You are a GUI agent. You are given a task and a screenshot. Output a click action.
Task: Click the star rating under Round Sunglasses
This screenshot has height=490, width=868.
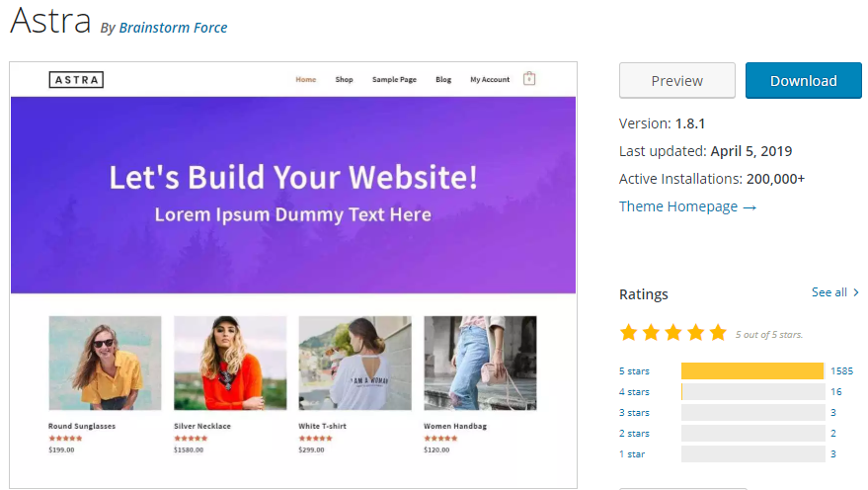click(x=65, y=438)
